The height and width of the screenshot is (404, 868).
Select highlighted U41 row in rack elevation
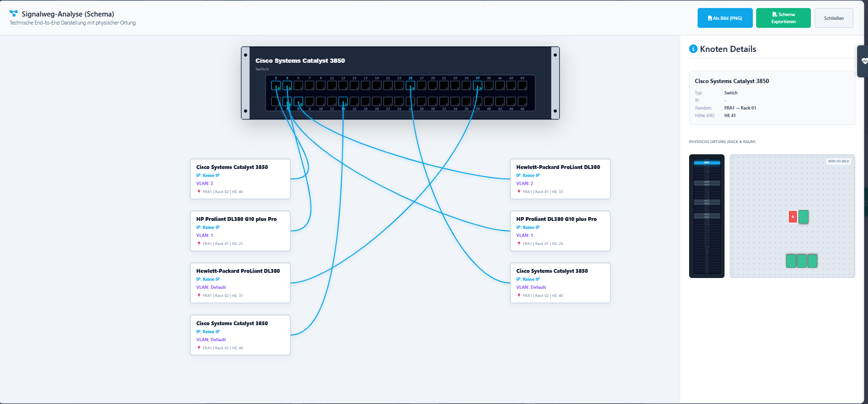[x=707, y=162]
